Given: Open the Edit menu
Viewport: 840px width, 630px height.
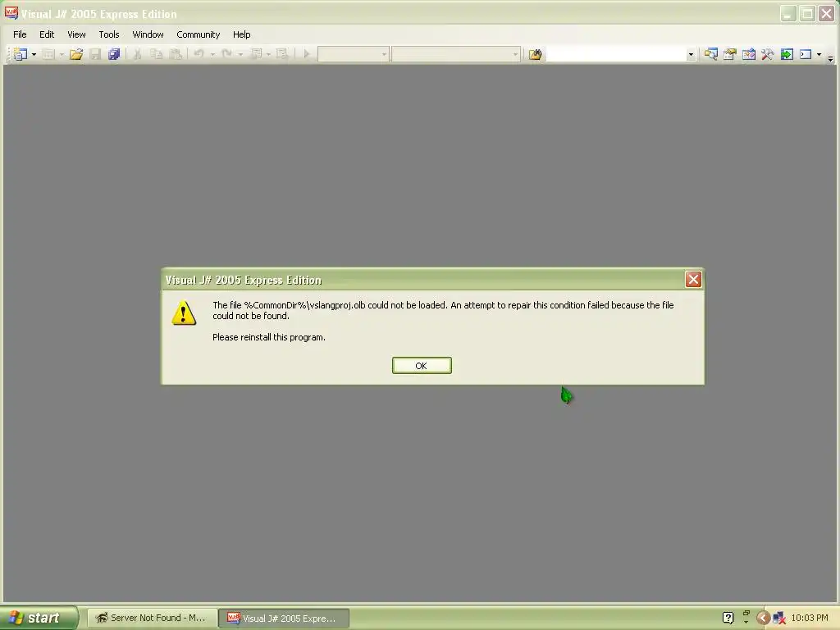Looking at the screenshot, I should [47, 34].
